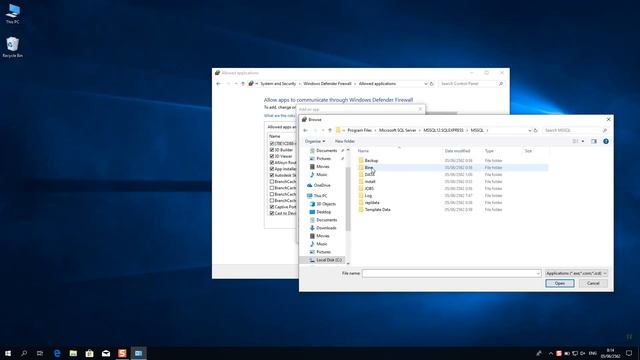Viewport: 640px width, 360px height.
Task: Select Local Disk (C:) in navigation pane
Action: tap(325, 260)
